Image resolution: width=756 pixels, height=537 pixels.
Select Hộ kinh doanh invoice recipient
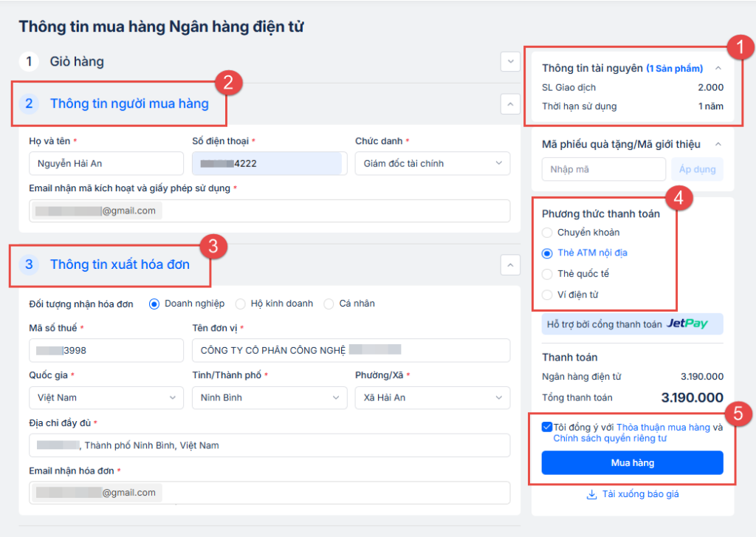point(241,304)
